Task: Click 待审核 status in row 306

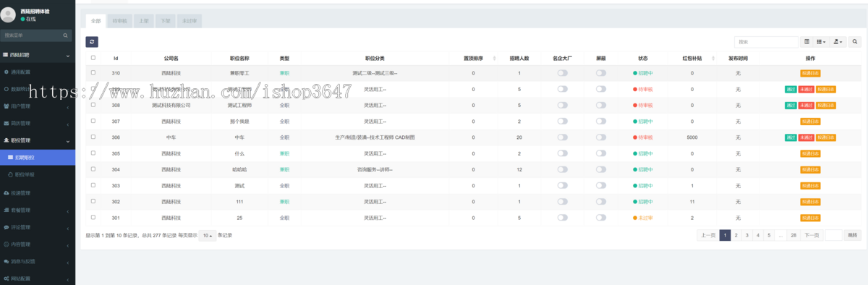Action: coord(643,137)
